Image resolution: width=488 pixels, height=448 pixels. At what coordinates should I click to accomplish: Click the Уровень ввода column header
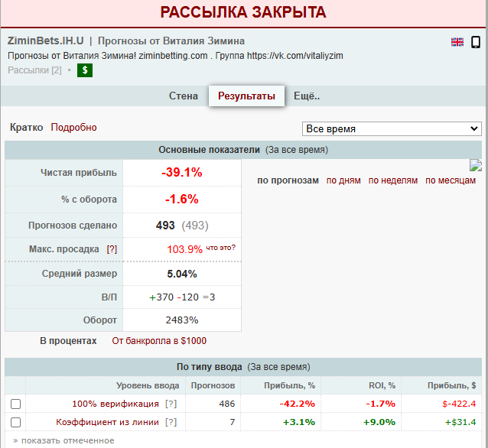tap(148, 385)
